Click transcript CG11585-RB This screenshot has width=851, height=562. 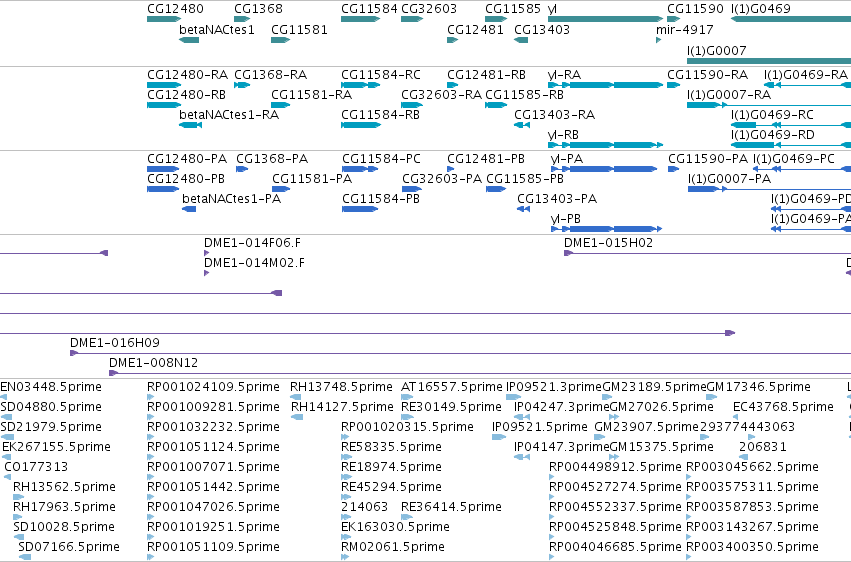pos(496,105)
